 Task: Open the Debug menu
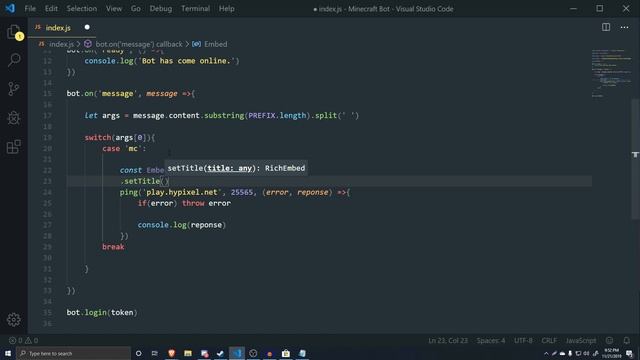pos(160,9)
